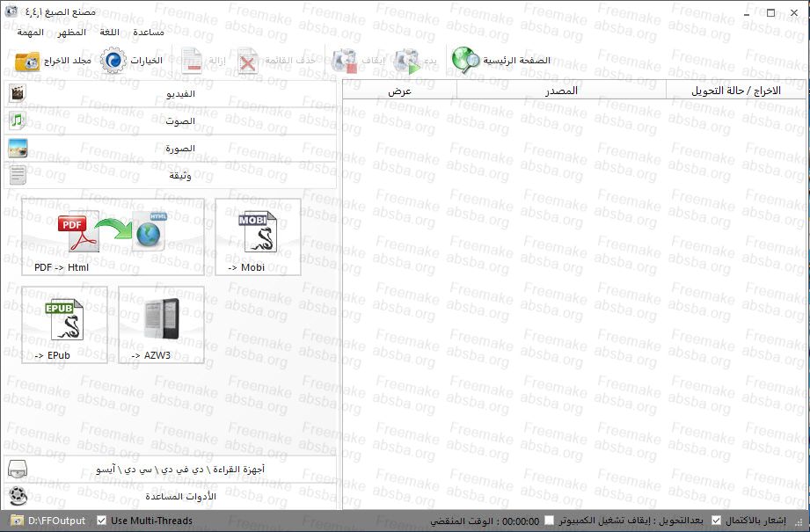810x532 pixels.
Task: Expand the utilities (الأدوات المساعدة) panel
Action: tap(170, 496)
